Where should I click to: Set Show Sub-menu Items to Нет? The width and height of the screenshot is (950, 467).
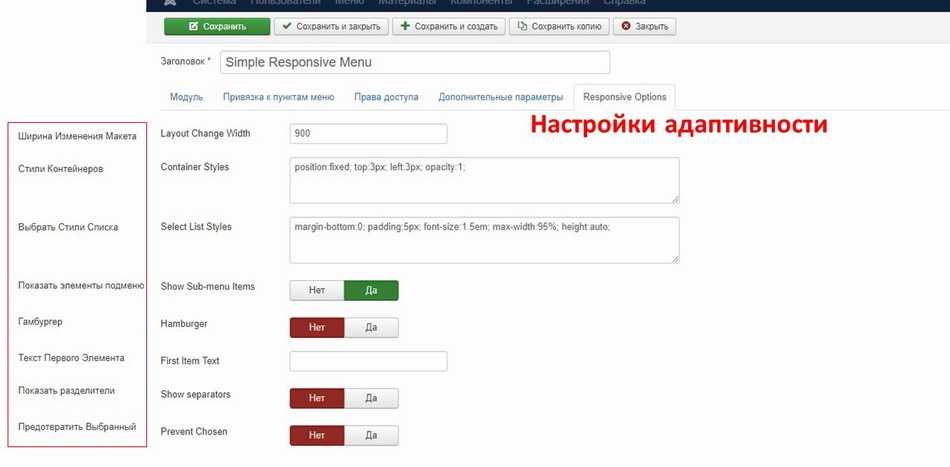(x=317, y=290)
